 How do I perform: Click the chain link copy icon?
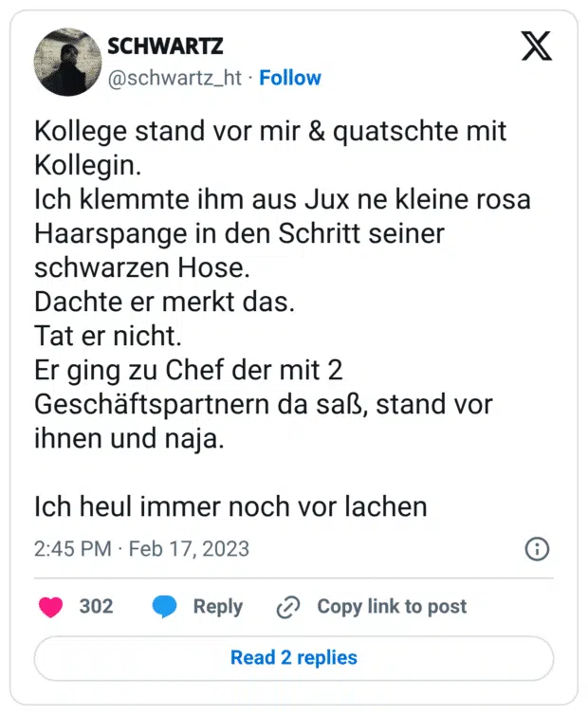pos(287,607)
